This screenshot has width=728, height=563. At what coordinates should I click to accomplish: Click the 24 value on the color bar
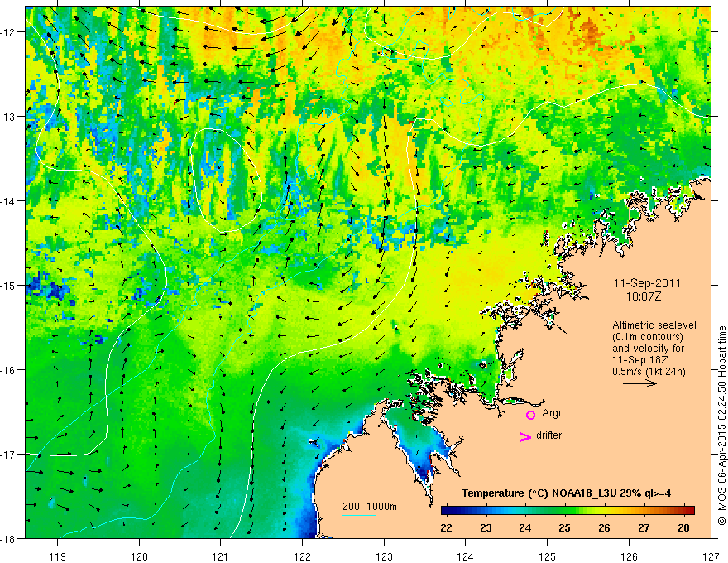(525, 527)
